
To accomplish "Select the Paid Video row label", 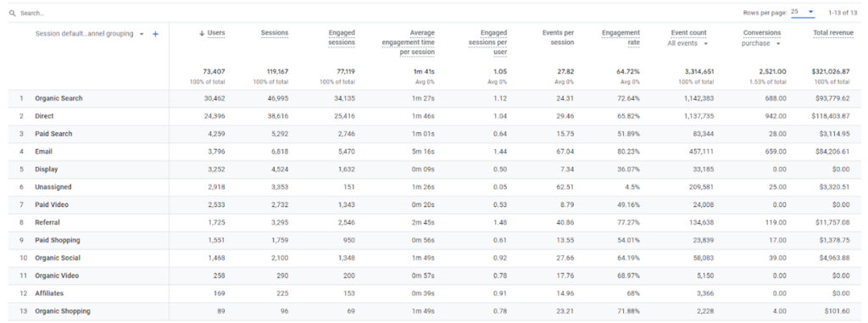I will coord(52,205).
